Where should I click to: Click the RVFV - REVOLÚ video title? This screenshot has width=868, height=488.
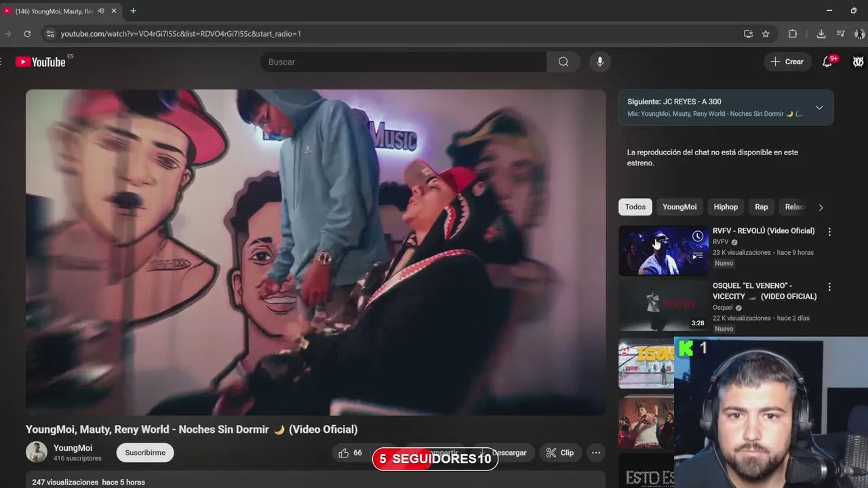(x=764, y=231)
